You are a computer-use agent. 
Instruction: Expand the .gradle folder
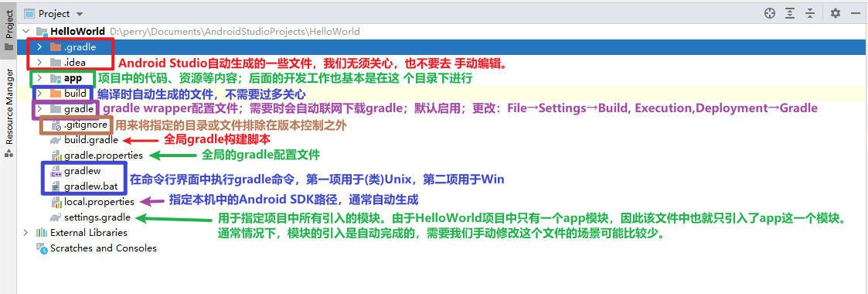(x=40, y=47)
